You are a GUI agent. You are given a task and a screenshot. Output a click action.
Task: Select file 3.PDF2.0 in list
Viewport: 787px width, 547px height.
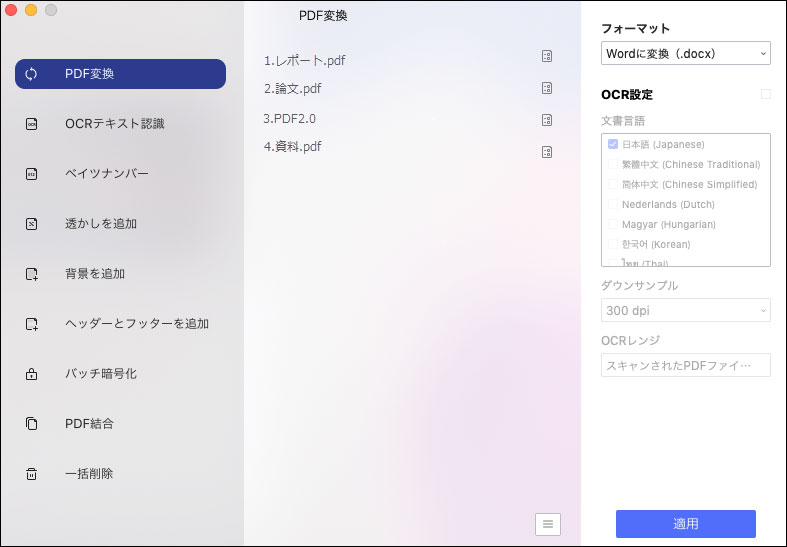pyautogui.click(x=290, y=119)
